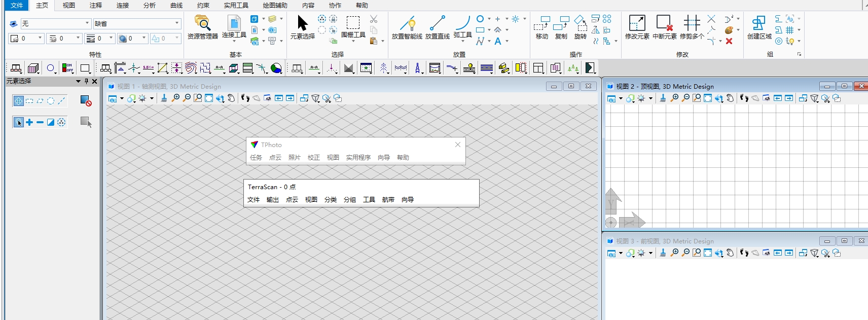Screen dimensions: 868x320
Task: Click update view brush icon in 视图 3 toolbar
Action: point(663,253)
